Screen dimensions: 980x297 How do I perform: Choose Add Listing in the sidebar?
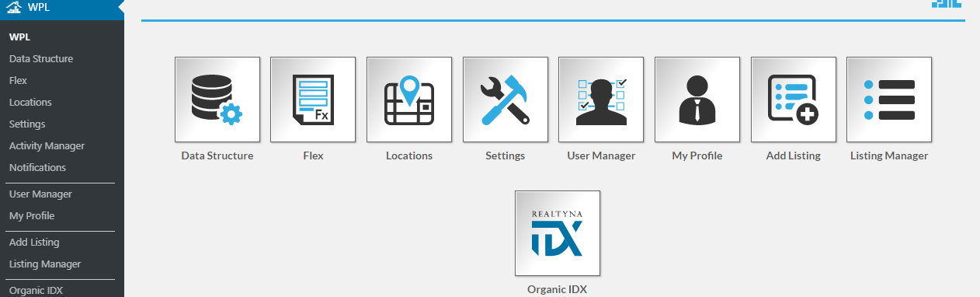(x=34, y=242)
